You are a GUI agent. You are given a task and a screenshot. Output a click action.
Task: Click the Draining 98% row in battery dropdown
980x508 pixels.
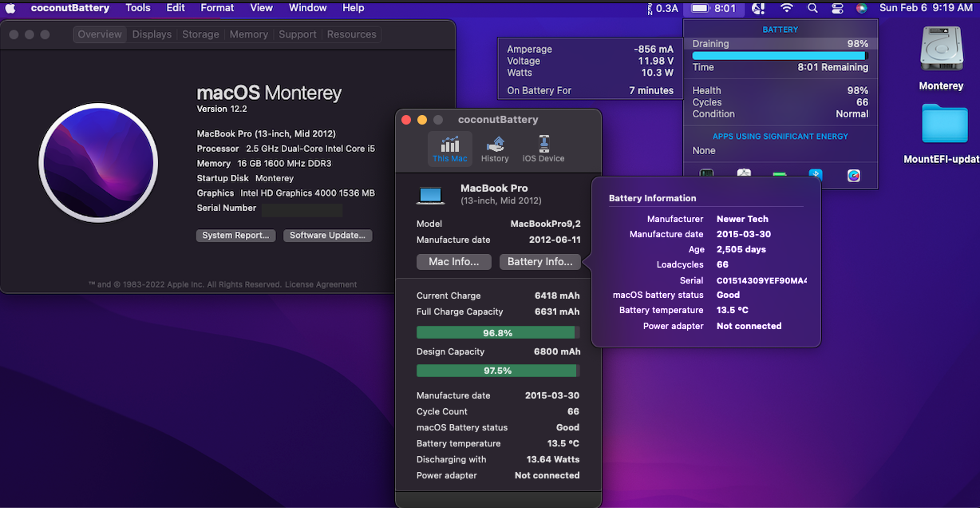(780, 44)
